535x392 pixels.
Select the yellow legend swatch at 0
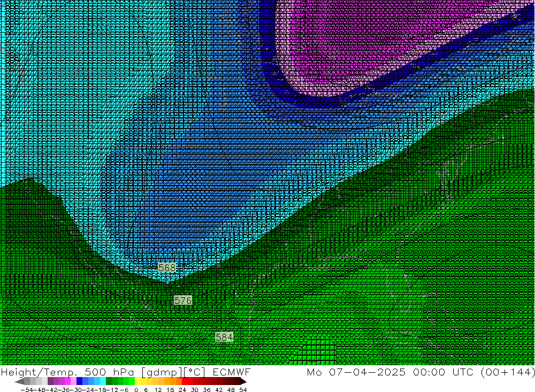click(137, 381)
